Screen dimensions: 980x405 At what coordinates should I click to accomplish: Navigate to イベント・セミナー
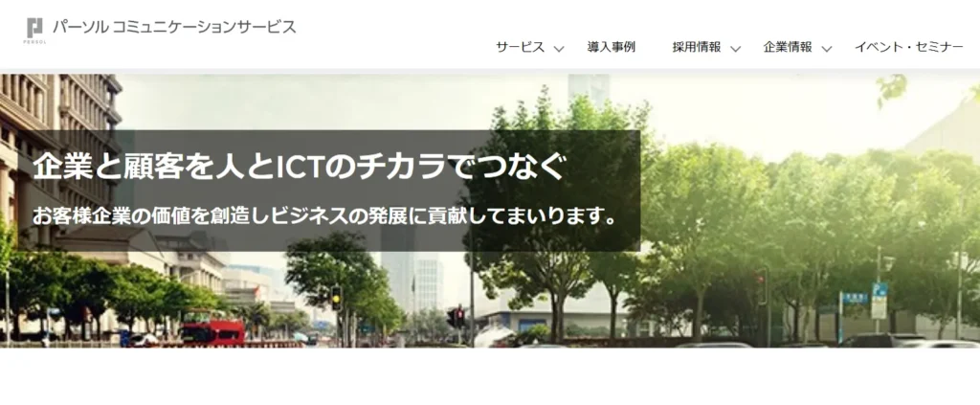(x=908, y=47)
